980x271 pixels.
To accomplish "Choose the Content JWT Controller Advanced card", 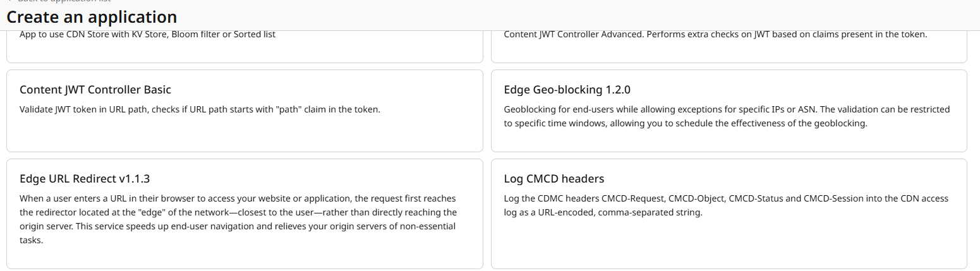I will (729, 49).
